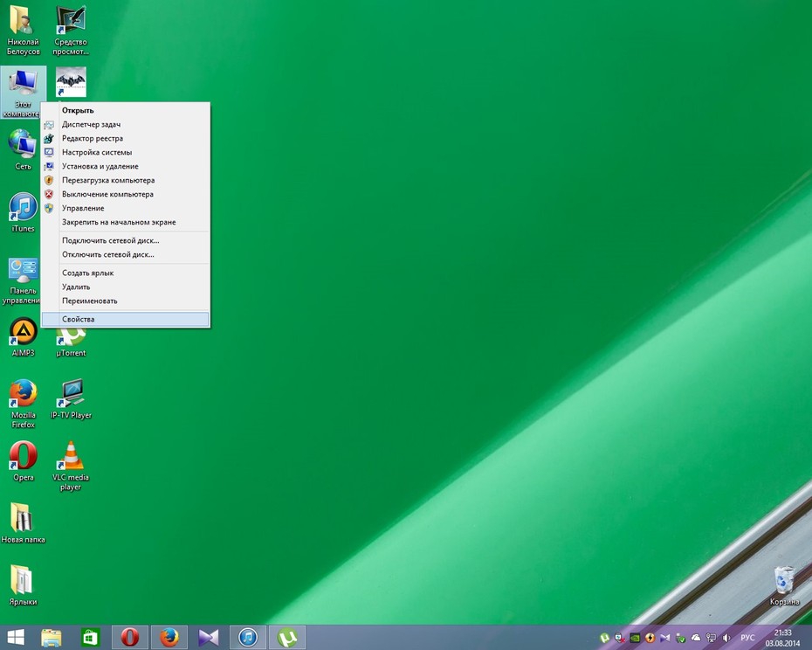
Task: Open РУС language indicator in tray
Action: pyautogui.click(x=747, y=638)
